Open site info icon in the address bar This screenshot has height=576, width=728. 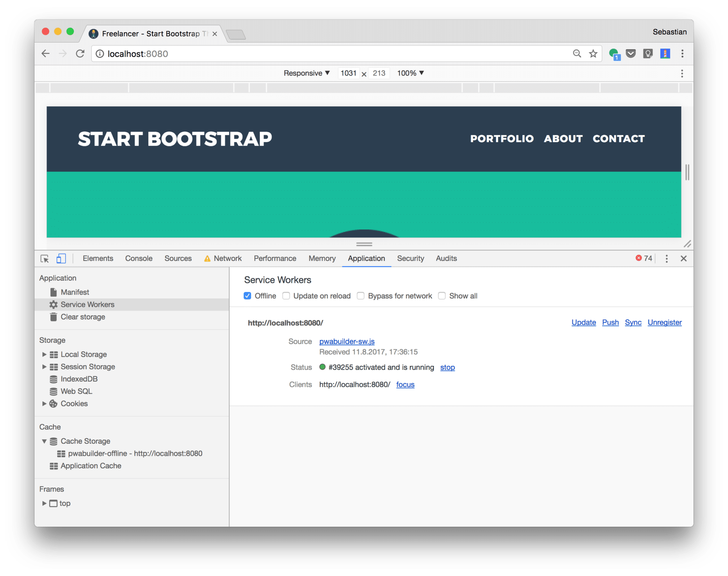point(100,54)
